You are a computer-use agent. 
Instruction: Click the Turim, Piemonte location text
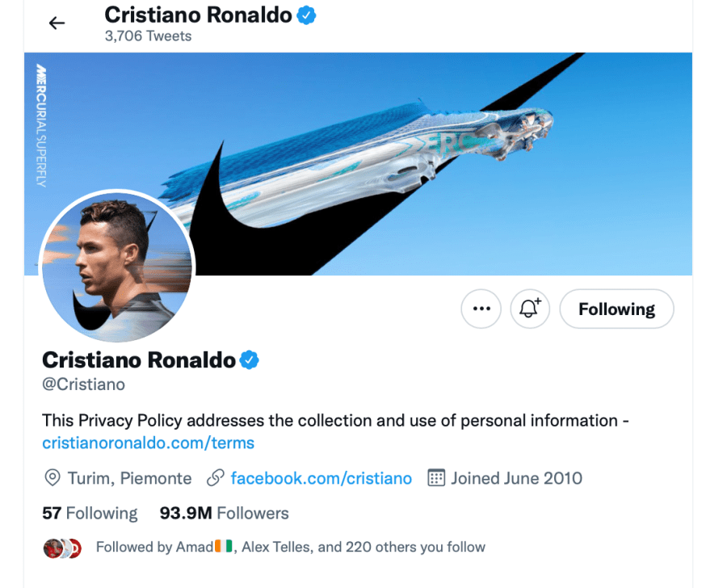pos(129,478)
